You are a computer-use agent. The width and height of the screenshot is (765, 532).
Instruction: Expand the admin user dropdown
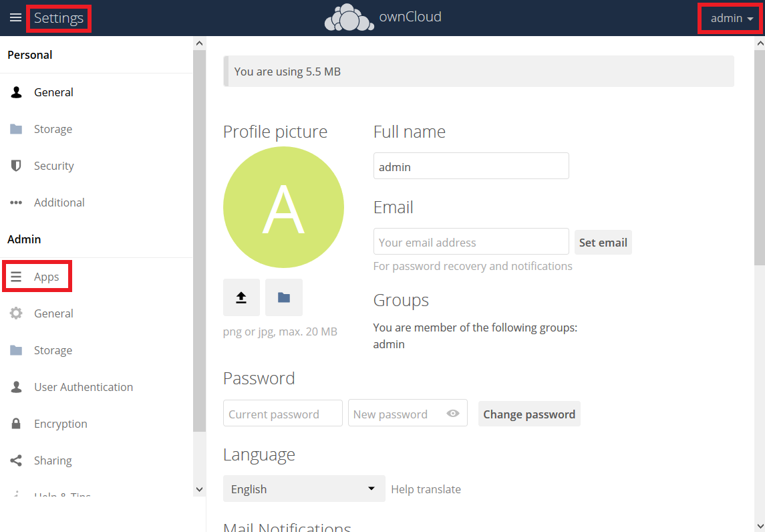(x=732, y=19)
